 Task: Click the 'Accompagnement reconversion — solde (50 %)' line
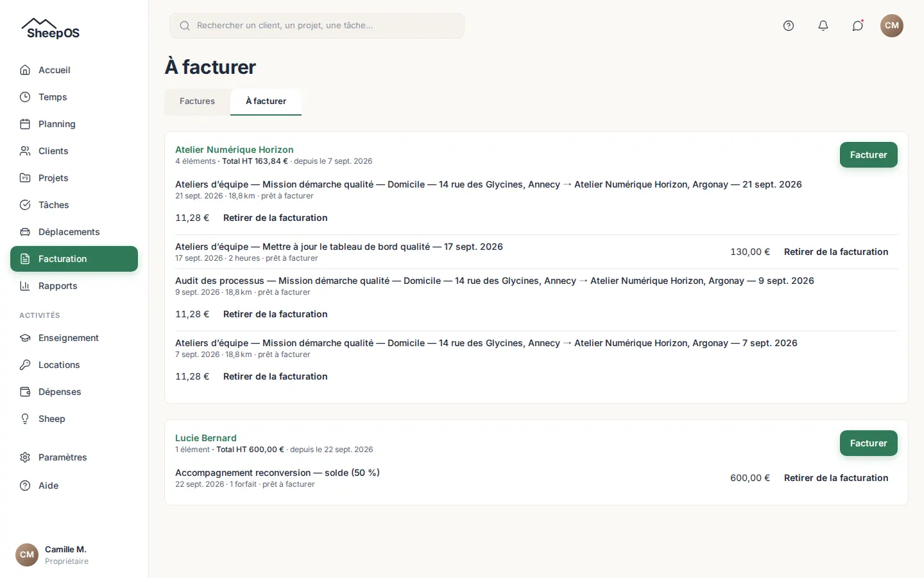pos(277,473)
